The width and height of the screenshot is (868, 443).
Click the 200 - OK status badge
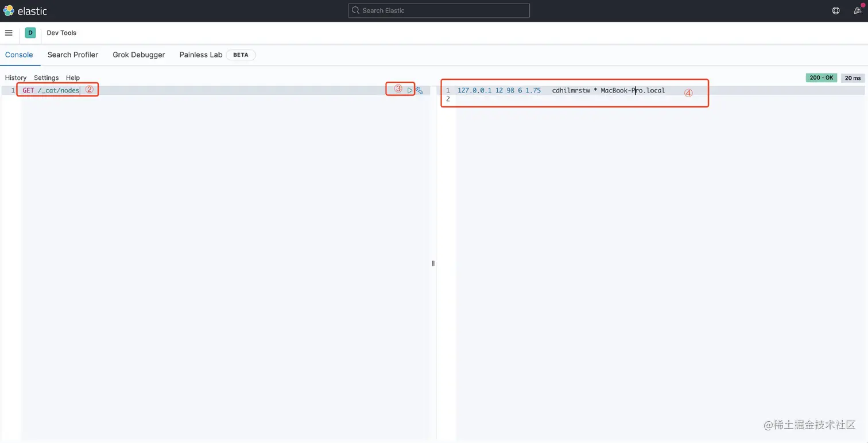pos(821,78)
